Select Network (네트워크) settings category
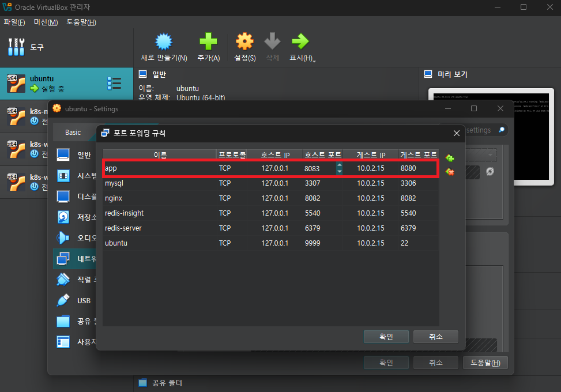 pos(75,259)
